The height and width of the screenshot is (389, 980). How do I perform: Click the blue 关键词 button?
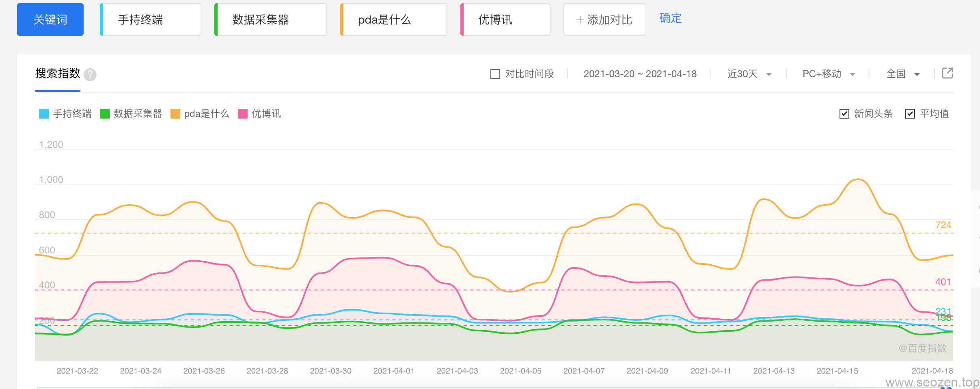(50, 19)
